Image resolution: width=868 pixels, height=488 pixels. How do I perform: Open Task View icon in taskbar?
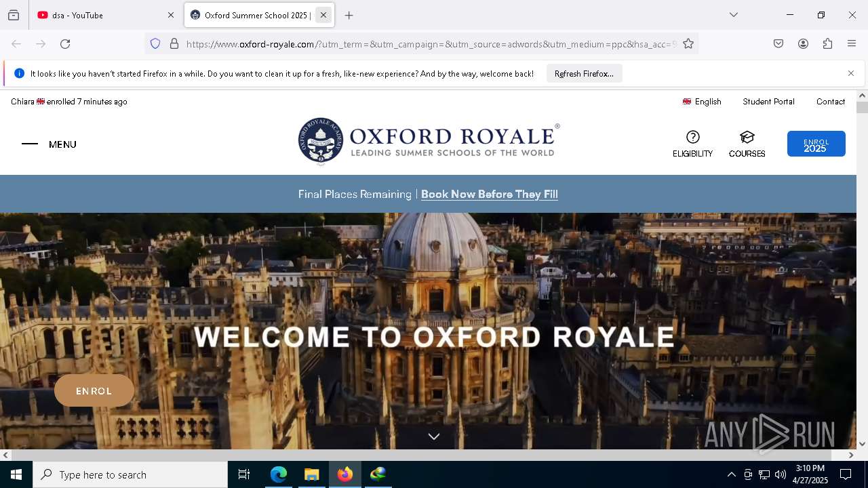pos(244,474)
